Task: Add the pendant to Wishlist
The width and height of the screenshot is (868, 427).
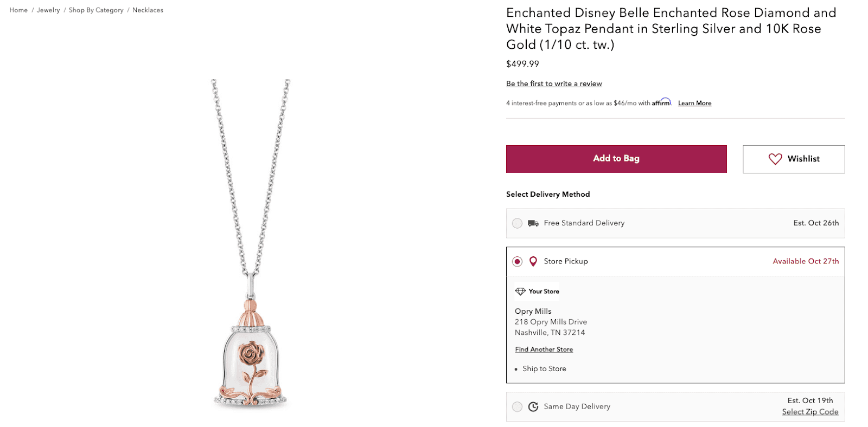Action: coord(793,159)
